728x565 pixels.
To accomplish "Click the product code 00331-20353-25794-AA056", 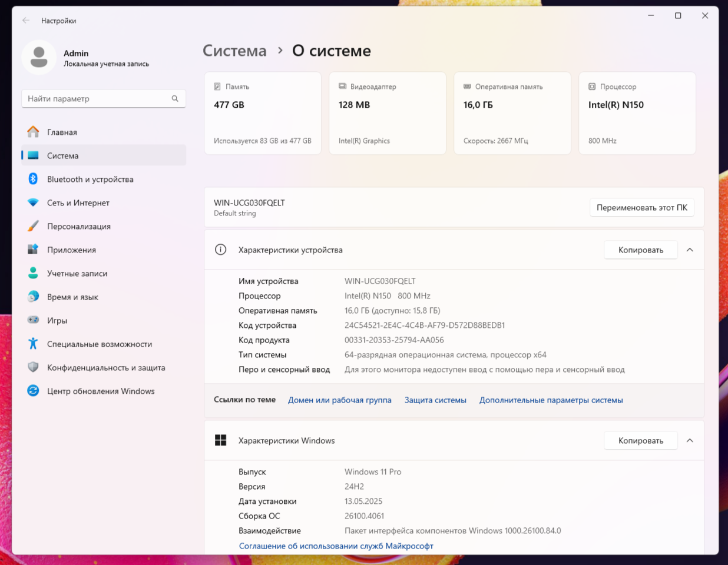I will [x=394, y=340].
